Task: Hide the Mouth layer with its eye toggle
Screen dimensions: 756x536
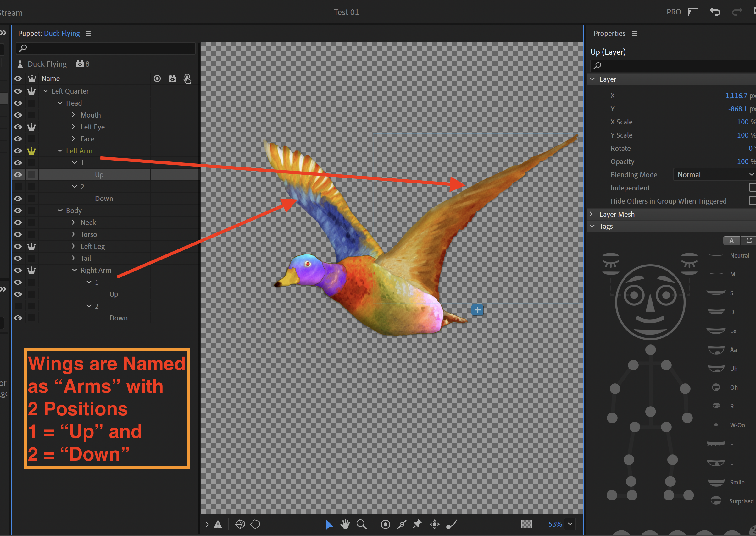Action: click(18, 115)
